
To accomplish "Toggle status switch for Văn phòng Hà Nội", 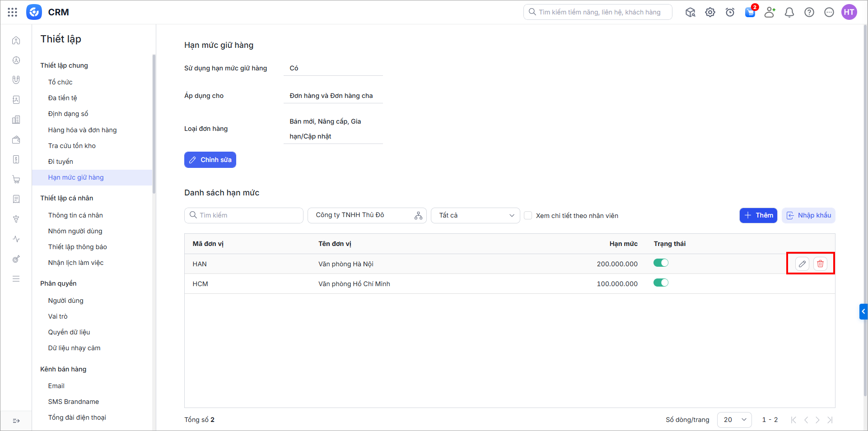I will (x=661, y=263).
